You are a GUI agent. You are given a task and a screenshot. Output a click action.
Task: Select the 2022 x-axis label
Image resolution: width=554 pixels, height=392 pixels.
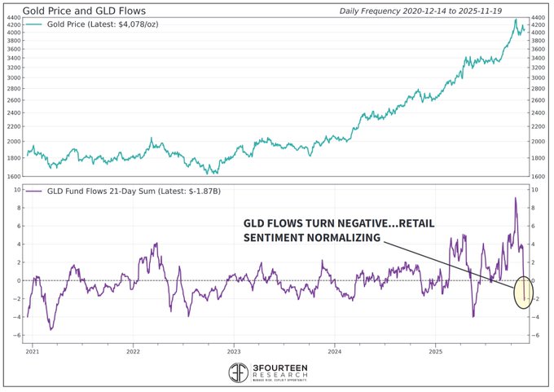click(x=134, y=352)
